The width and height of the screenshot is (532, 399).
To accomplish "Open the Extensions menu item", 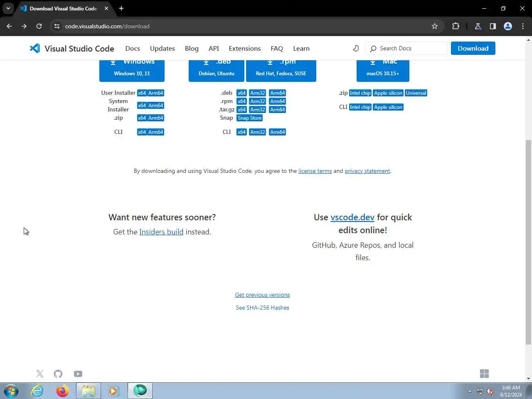I will pos(245,49).
